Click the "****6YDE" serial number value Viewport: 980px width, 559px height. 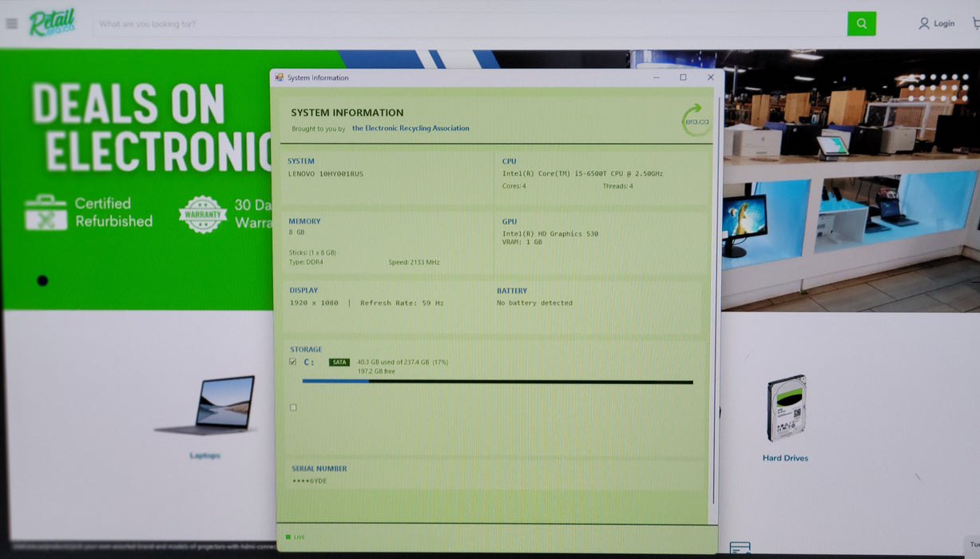coord(309,481)
